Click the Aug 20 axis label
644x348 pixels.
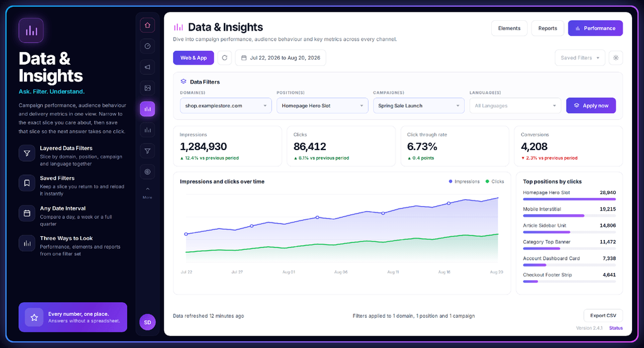496,272
